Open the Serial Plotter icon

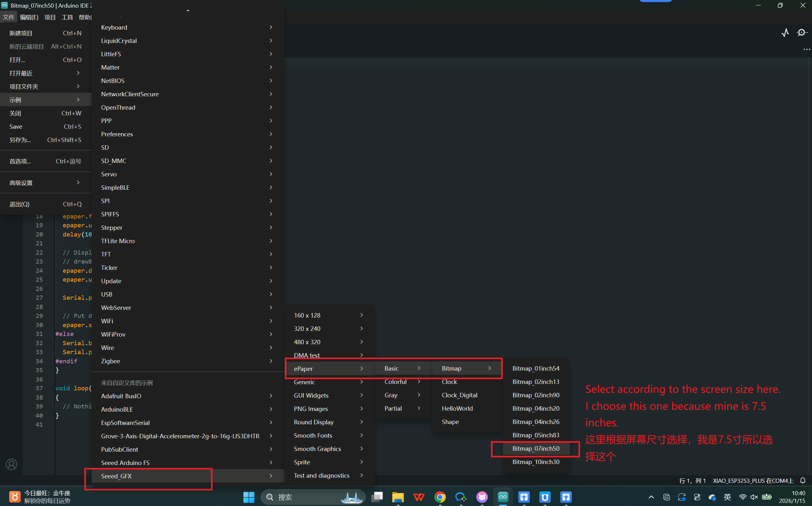tap(785, 32)
